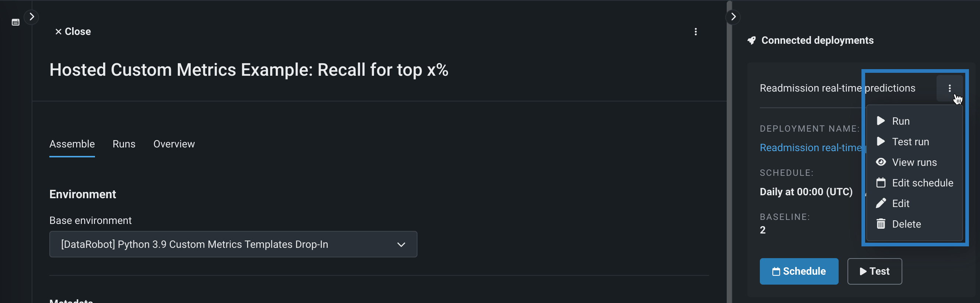Open the metric's three-dot options menu
The width and height of the screenshot is (980, 303).
click(695, 32)
